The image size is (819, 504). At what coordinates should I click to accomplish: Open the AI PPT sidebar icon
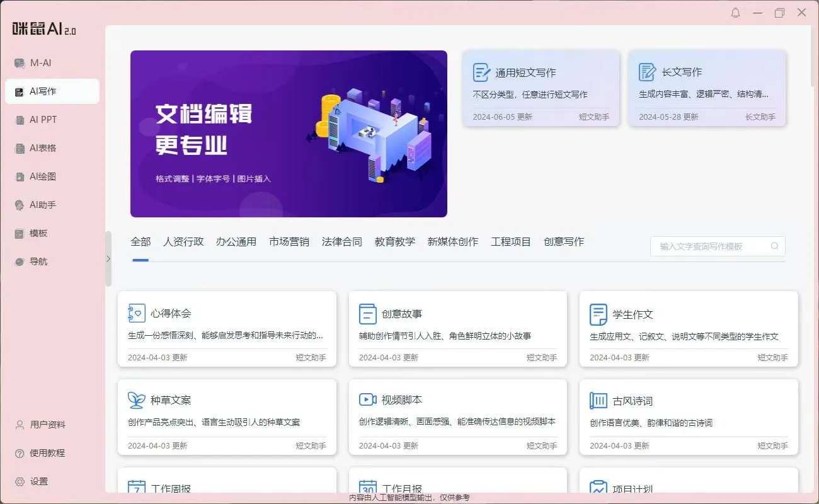click(x=20, y=120)
